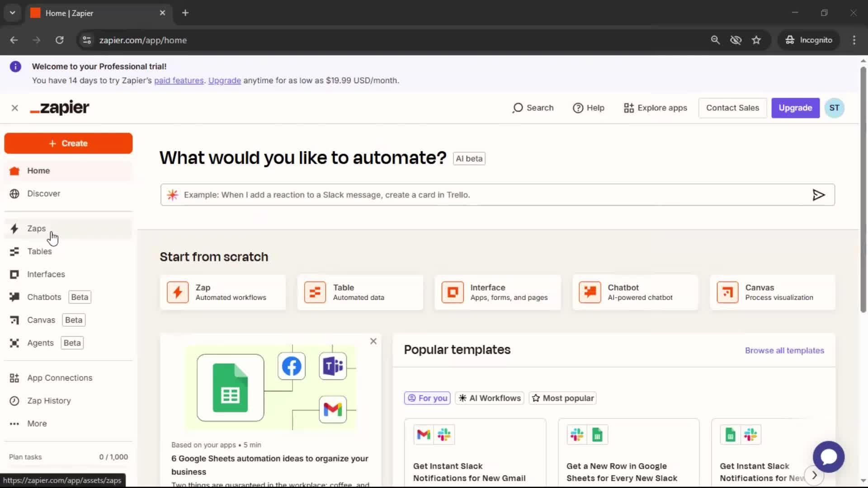Open Interfaces in the sidebar
This screenshot has height=488, width=868.
(x=68, y=274)
